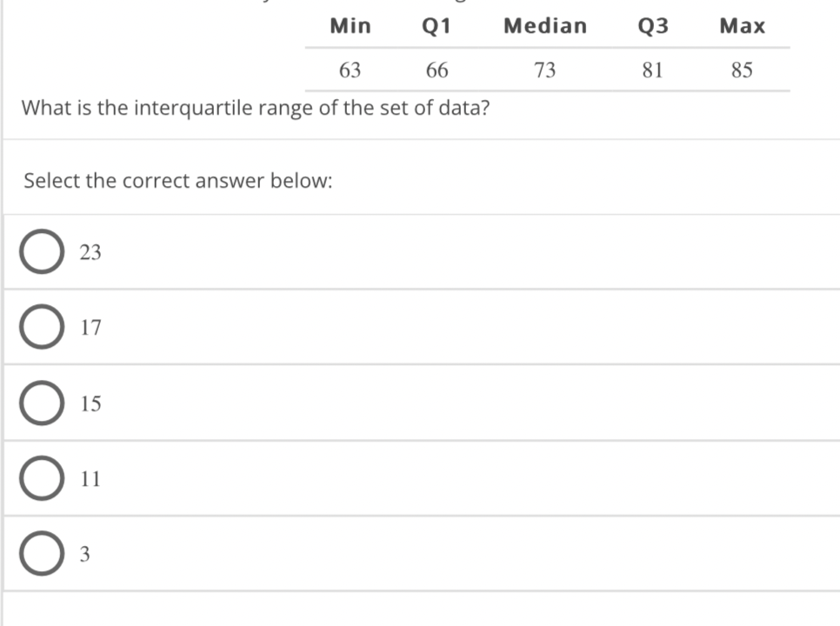Click the Max column header
The width and height of the screenshot is (840, 626).
coord(743,26)
